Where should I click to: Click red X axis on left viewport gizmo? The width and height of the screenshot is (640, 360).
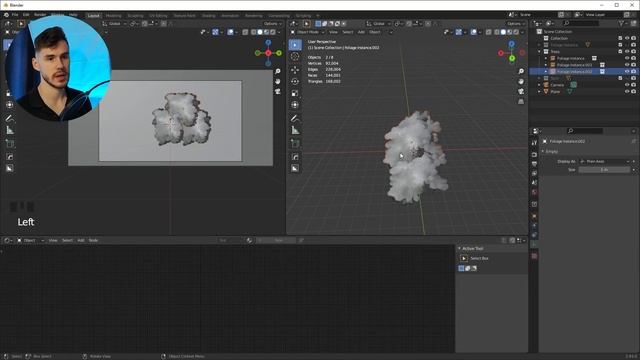coord(268,53)
